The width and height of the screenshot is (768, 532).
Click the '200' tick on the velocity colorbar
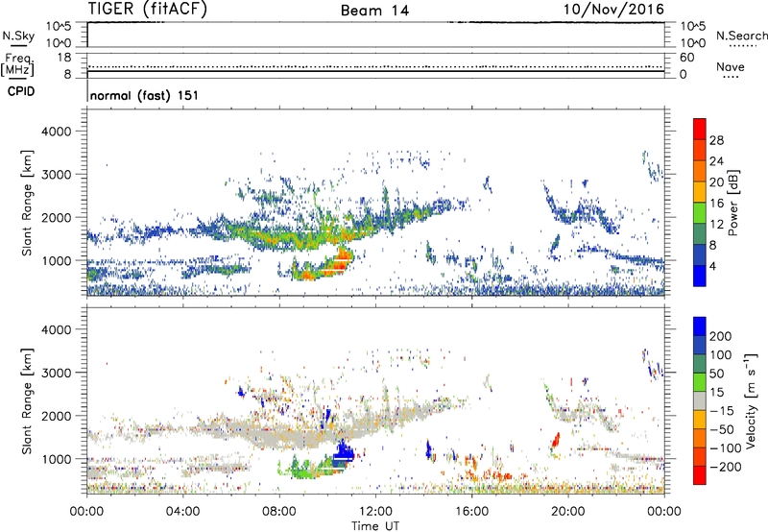click(x=721, y=336)
